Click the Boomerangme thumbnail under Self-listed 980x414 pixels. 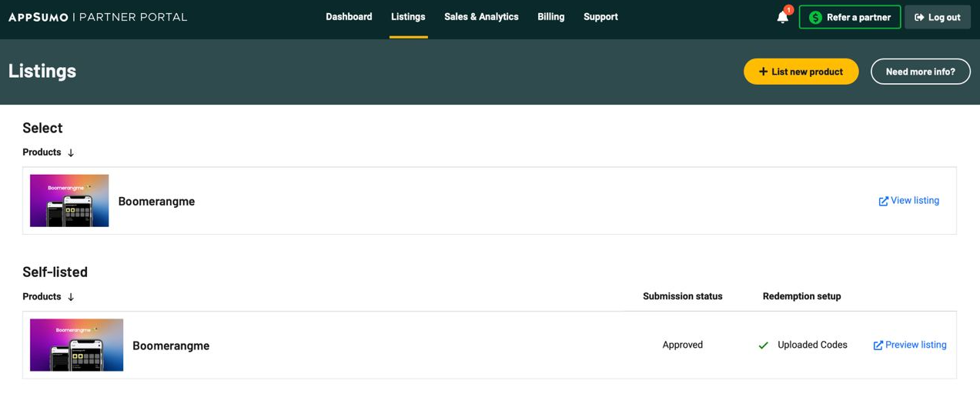coord(76,346)
